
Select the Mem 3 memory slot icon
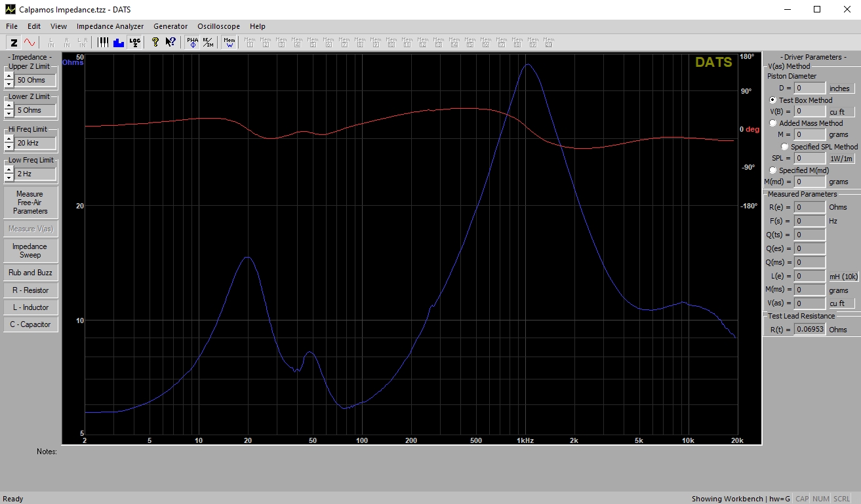point(281,42)
